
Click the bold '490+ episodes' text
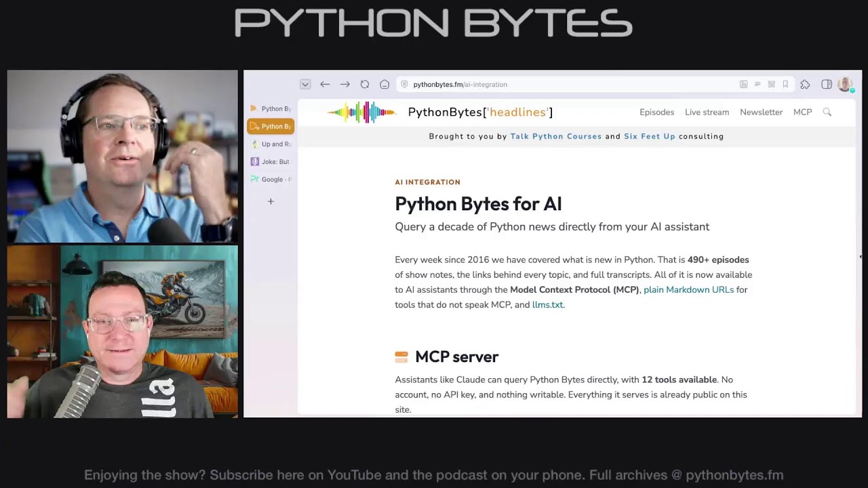point(718,260)
